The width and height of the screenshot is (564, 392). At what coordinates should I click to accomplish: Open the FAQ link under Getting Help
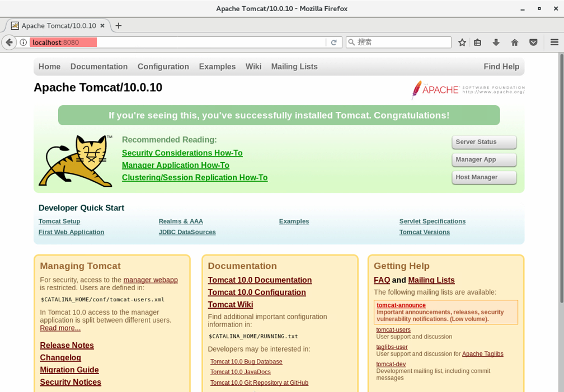pos(382,280)
